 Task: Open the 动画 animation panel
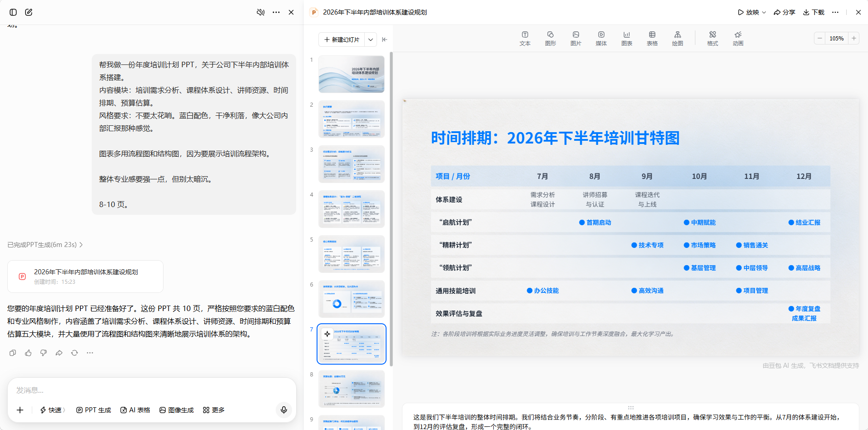pos(738,39)
